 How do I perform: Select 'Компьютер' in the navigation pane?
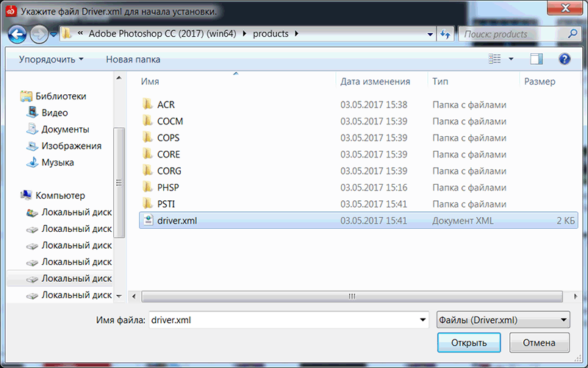[60, 195]
